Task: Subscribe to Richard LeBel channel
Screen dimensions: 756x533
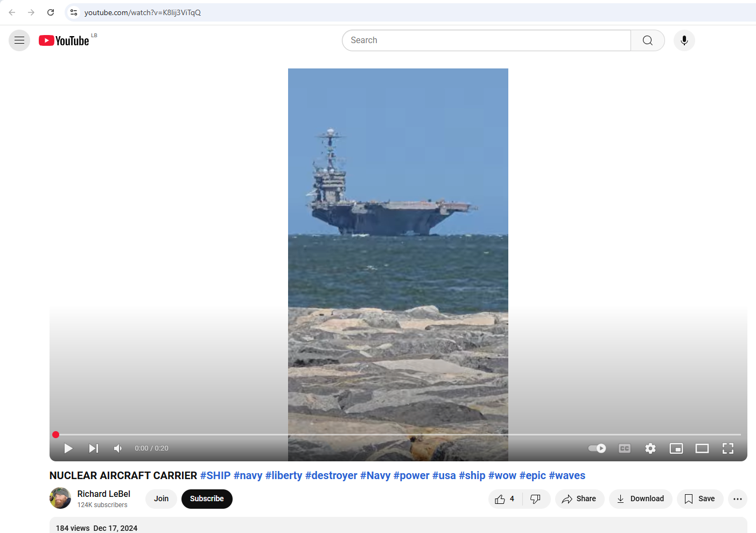Action: pos(207,499)
